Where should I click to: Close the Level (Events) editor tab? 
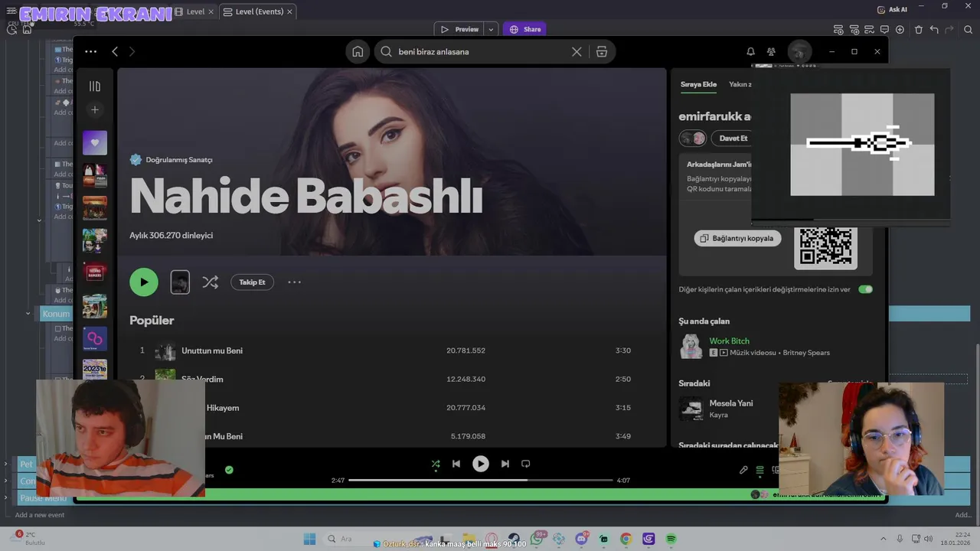click(290, 11)
